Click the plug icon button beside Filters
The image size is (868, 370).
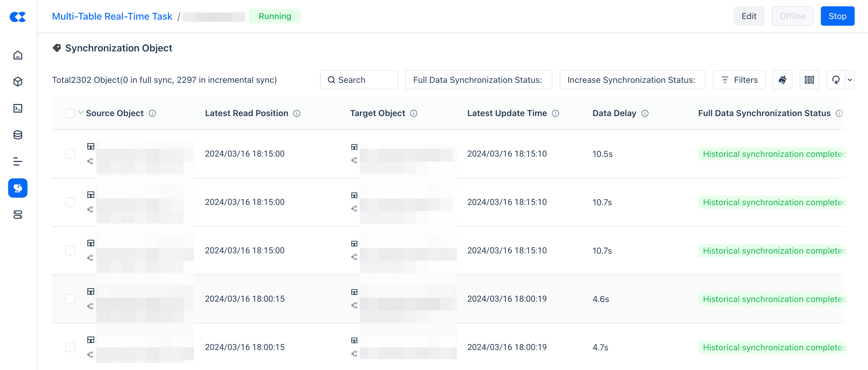[x=782, y=80]
